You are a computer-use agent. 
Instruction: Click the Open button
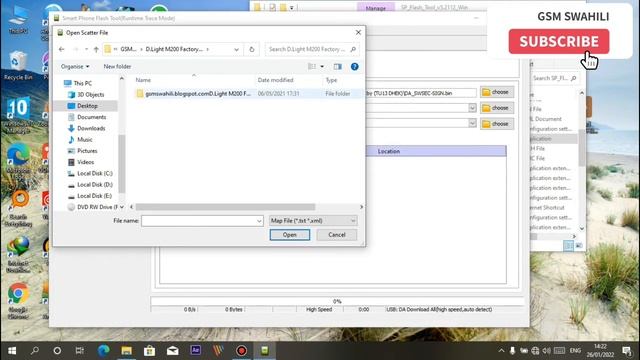click(x=289, y=235)
